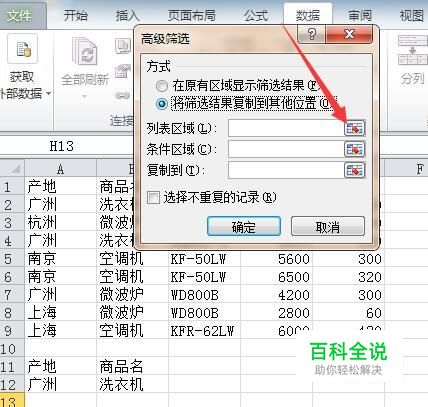Click the range picker icon for 列表区域

point(355,128)
